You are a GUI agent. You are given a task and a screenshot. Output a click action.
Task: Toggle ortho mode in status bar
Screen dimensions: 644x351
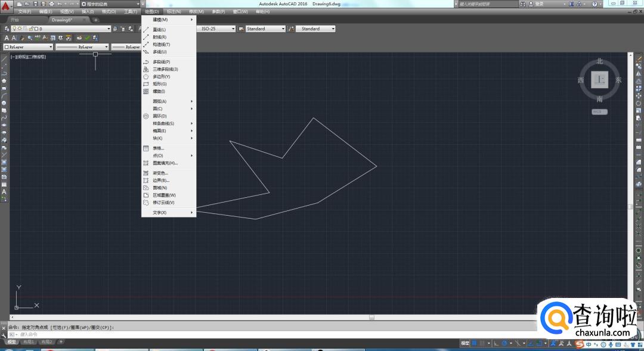pyautogui.click(x=496, y=343)
